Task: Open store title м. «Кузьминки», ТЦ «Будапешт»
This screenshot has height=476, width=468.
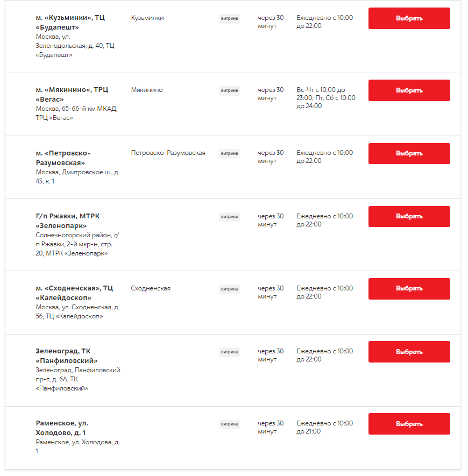Action: 70,23
